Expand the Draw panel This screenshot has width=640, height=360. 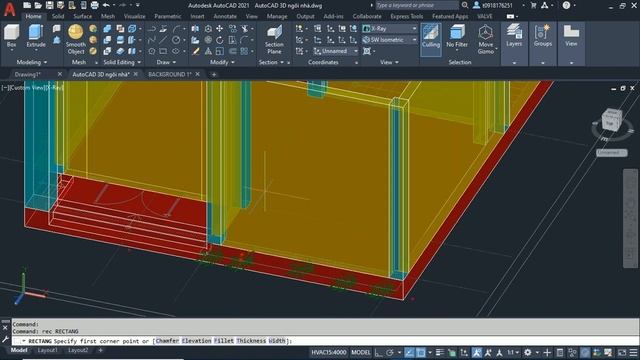pyautogui.click(x=166, y=62)
